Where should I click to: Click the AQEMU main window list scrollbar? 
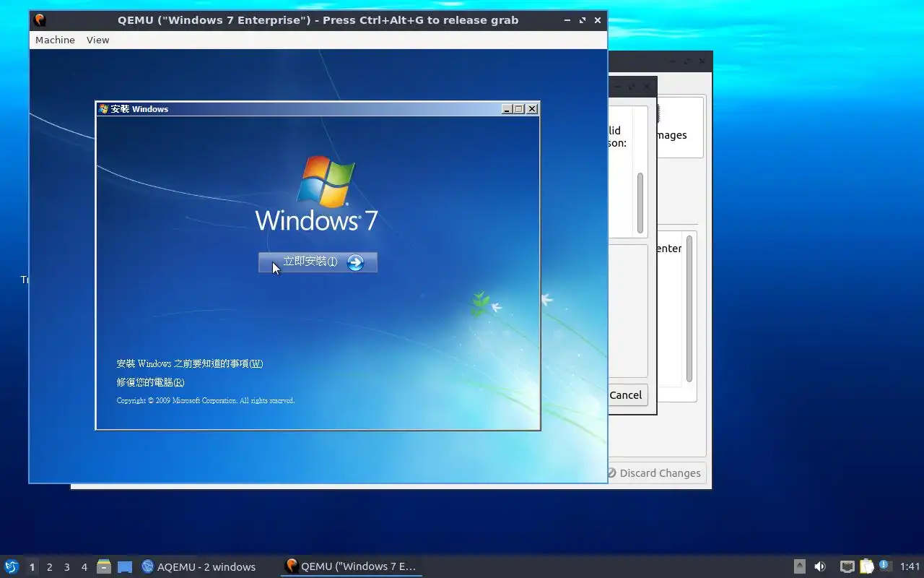(689, 309)
